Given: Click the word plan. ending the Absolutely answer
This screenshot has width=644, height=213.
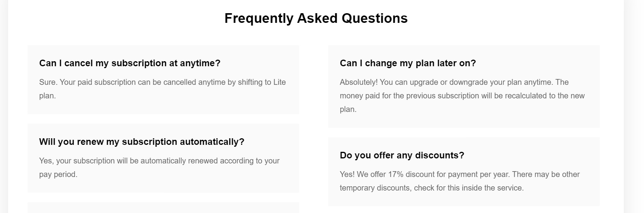Looking at the screenshot, I should pos(348,109).
